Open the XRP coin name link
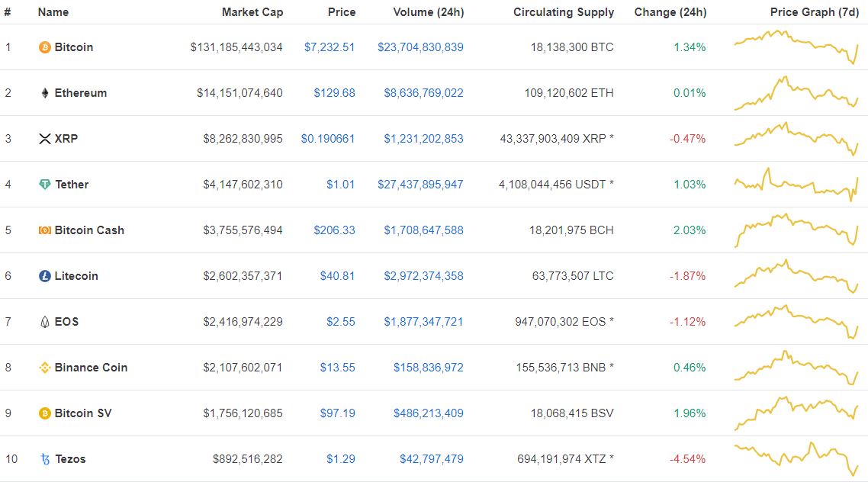Image resolution: width=868 pixels, height=482 pixels. pyautogui.click(x=66, y=138)
